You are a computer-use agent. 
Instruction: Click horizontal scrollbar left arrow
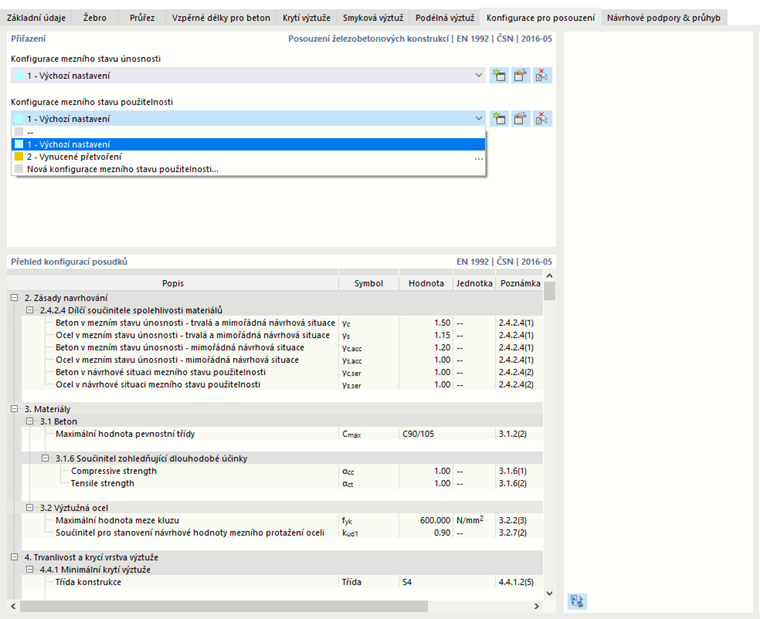pos(13,606)
